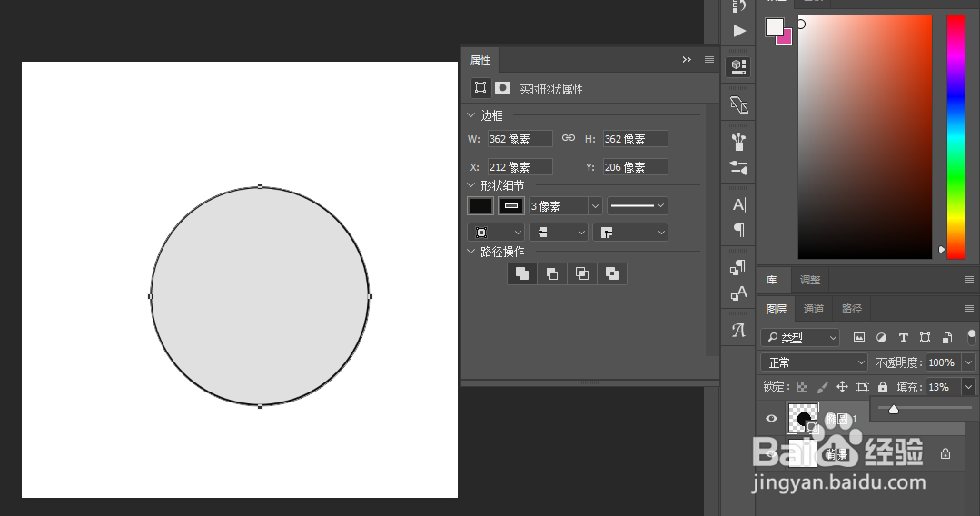This screenshot has width=980, height=516.
Task: Open stroke line cap dropdown
Action: point(559,233)
